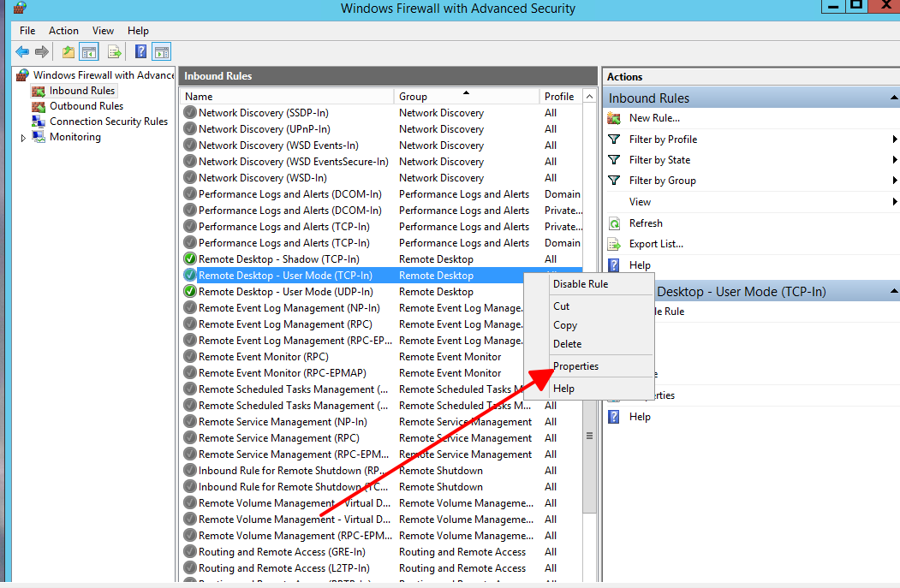This screenshot has height=588, width=900.
Task: Click the Export List icon in Actions pane
Action: pyautogui.click(x=614, y=245)
